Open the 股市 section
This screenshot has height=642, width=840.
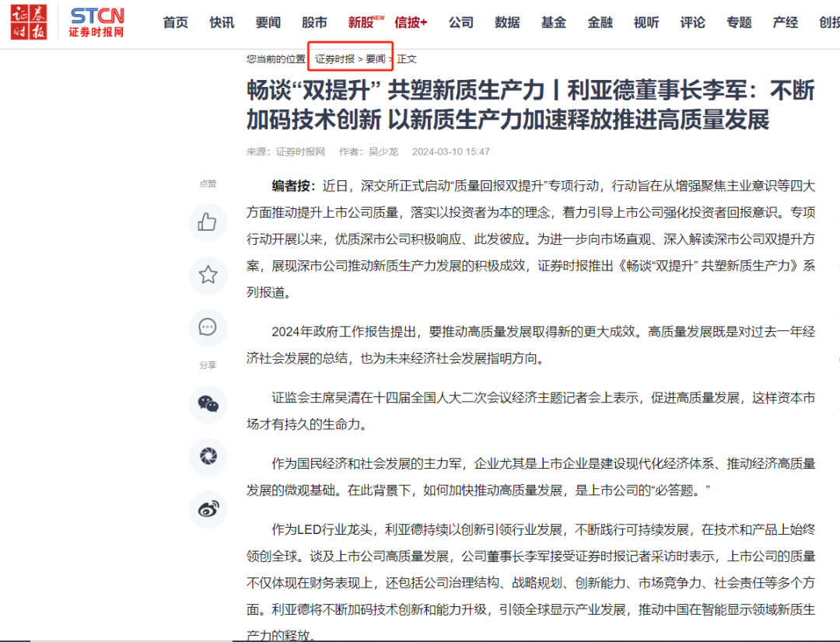point(314,23)
